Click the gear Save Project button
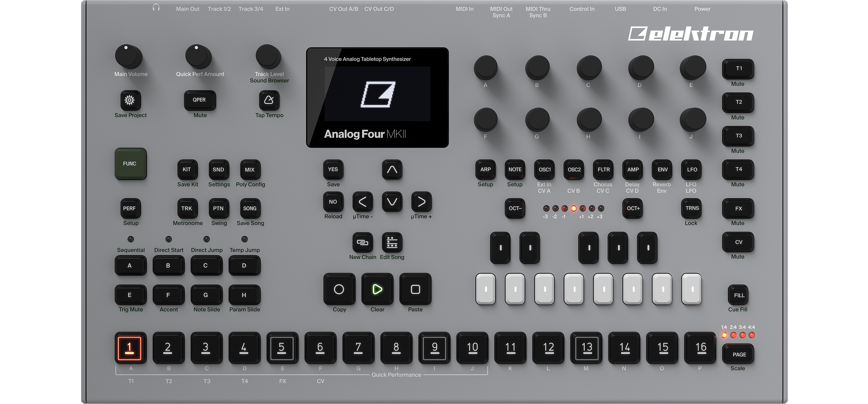The width and height of the screenshot is (868, 404). [x=130, y=100]
